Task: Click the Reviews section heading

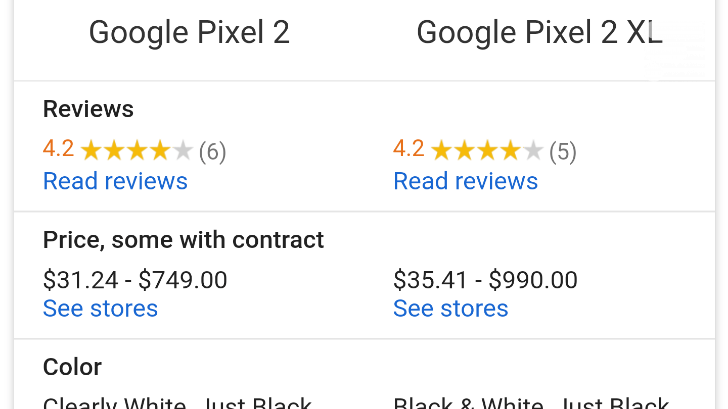Action: (x=88, y=110)
